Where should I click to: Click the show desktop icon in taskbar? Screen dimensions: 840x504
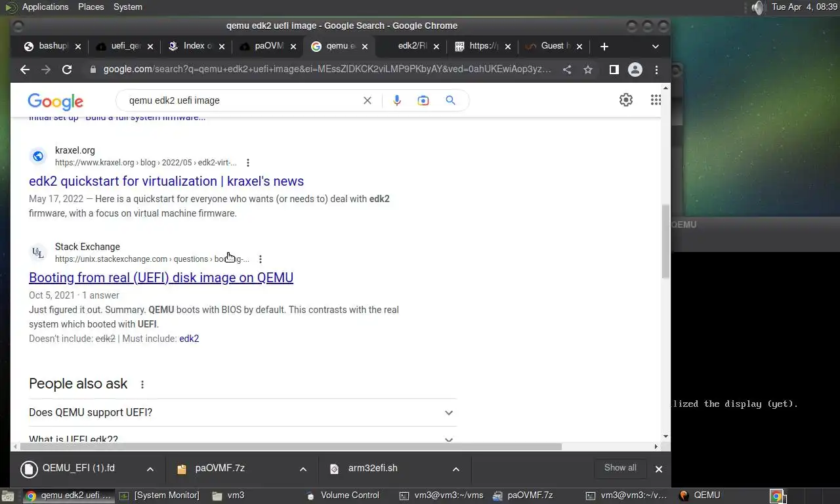pos(7,496)
